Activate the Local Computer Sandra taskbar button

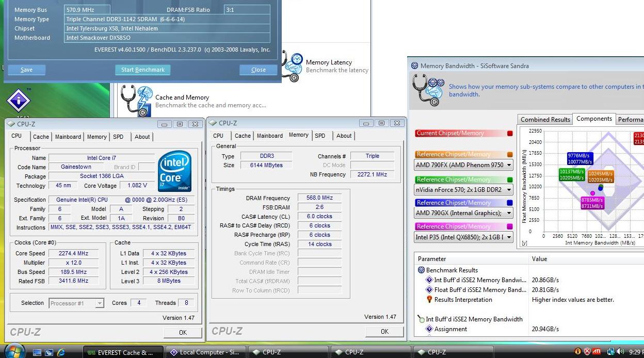(206, 352)
